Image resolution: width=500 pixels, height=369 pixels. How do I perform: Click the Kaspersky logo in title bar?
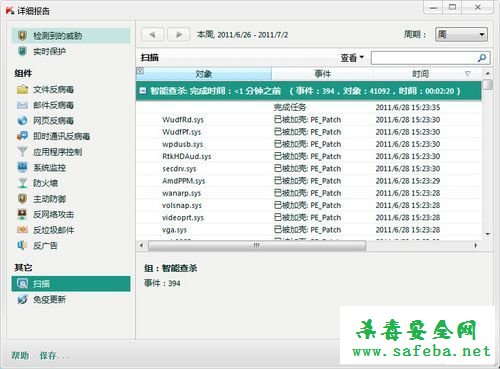(10, 10)
